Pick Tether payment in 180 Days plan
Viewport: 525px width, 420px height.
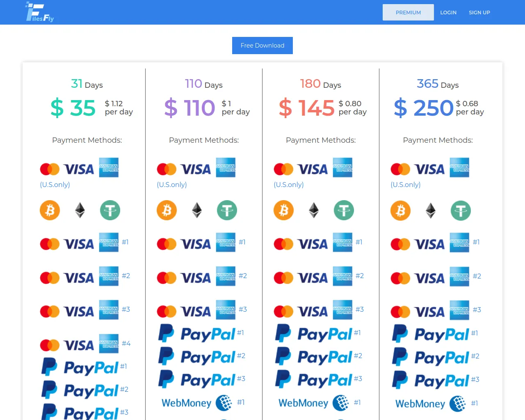[344, 210]
